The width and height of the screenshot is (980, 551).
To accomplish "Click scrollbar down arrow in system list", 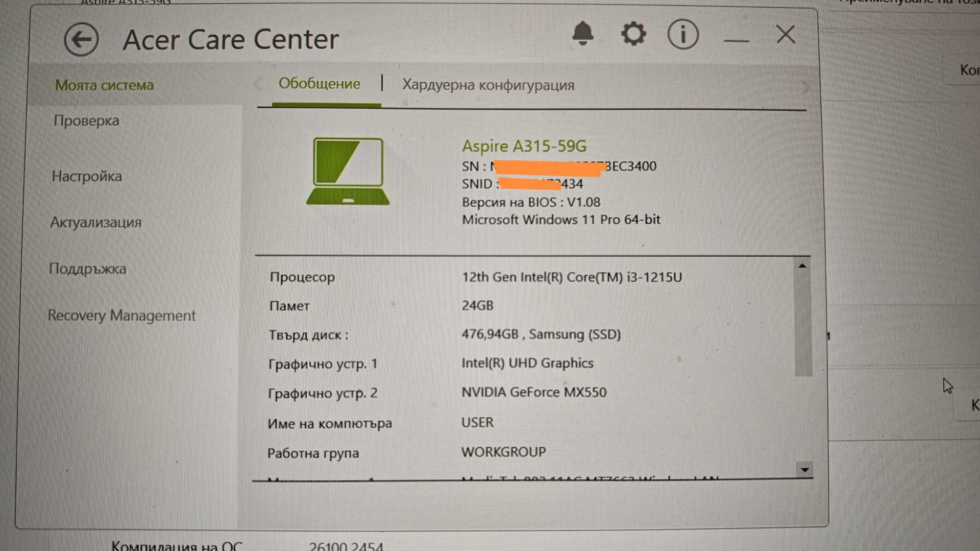I will click(805, 470).
